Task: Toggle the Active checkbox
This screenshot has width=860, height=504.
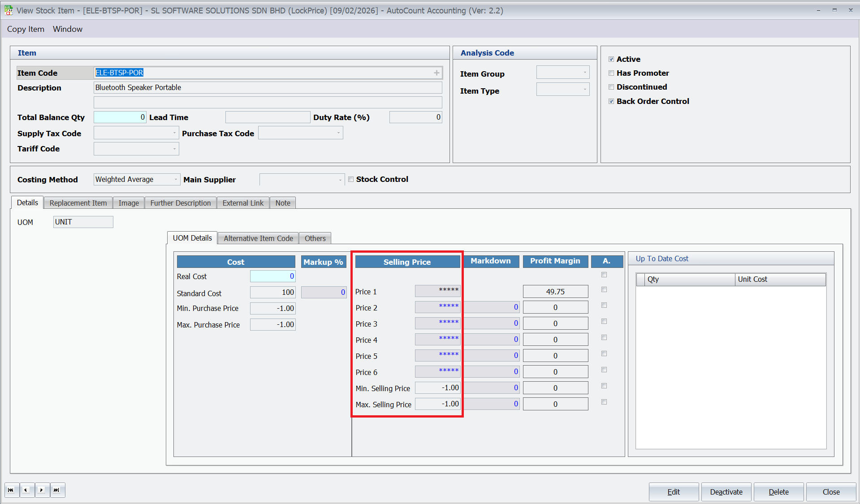Action: [x=611, y=59]
